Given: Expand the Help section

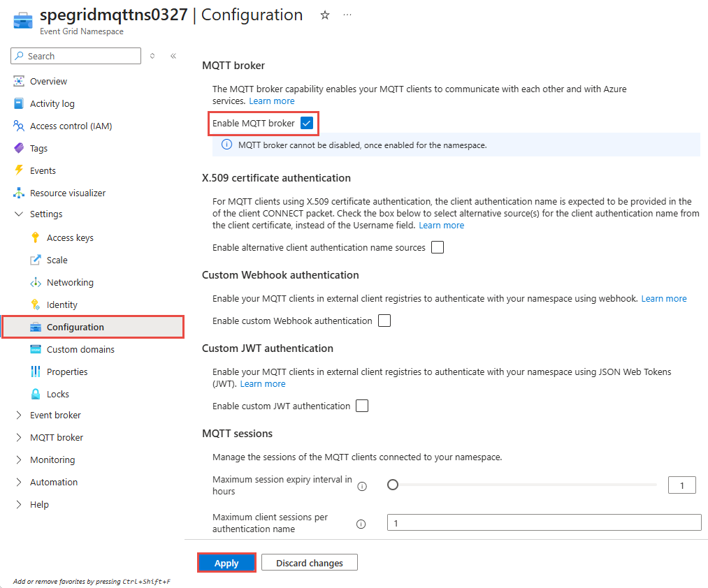Looking at the screenshot, I should click(18, 504).
